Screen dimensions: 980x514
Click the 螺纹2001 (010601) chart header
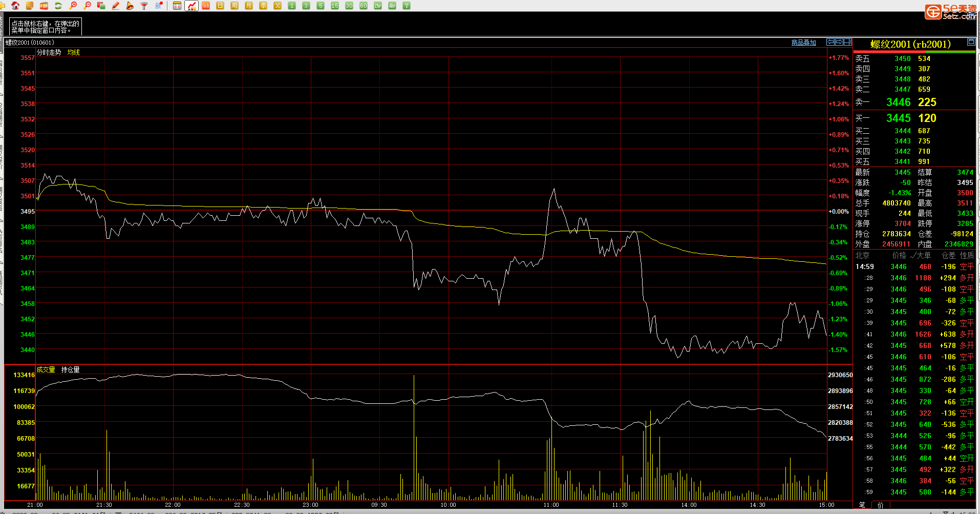click(x=30, y=43)
